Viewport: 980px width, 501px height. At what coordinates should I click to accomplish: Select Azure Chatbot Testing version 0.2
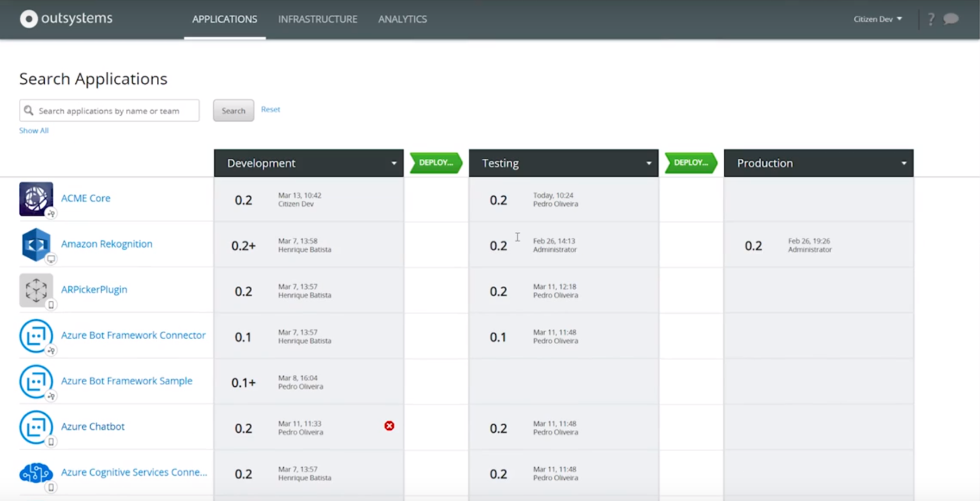[499, 429]
